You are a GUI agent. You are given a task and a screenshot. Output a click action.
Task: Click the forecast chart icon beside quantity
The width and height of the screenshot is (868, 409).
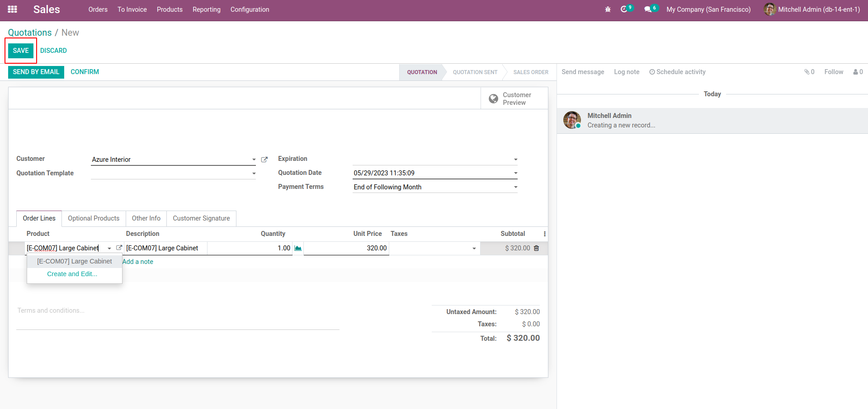pyautogui.click(x=298, y=248)
